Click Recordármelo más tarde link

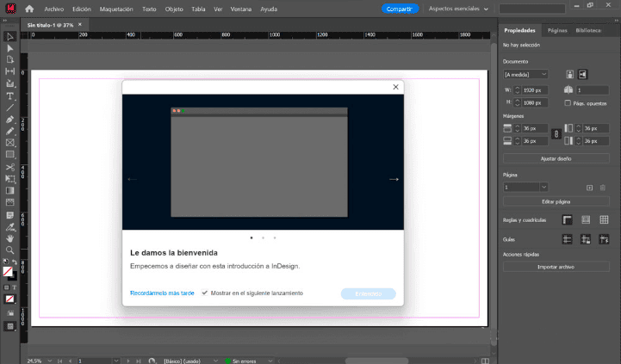162,293
